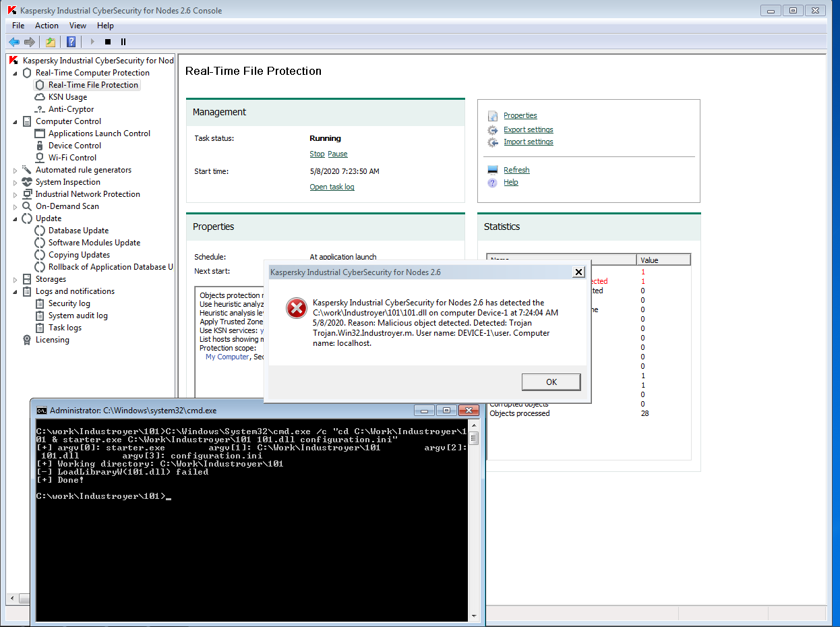The image size is (840, 627).
Task: Open the Action menu
Action: click(47, 26)
